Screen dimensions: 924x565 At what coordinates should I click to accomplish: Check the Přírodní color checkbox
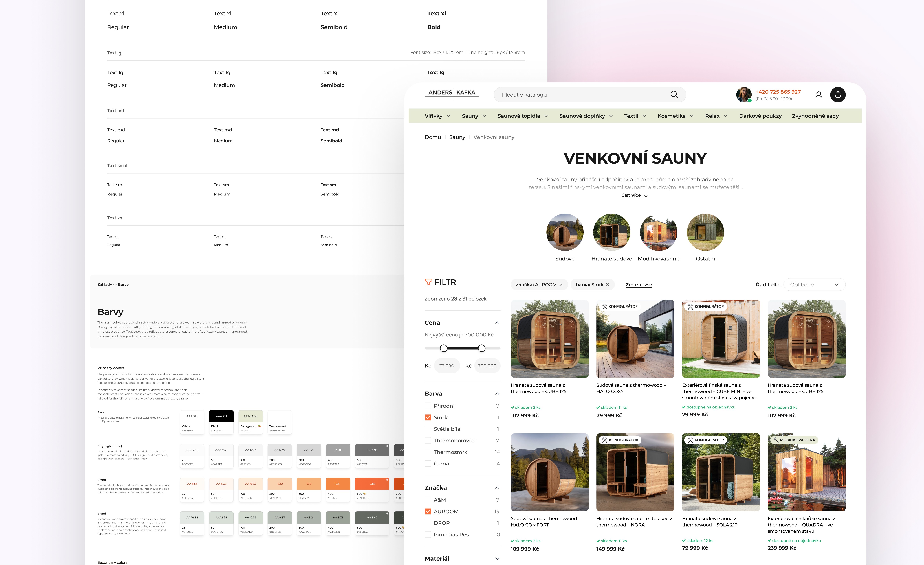click(x=428, y=406)
